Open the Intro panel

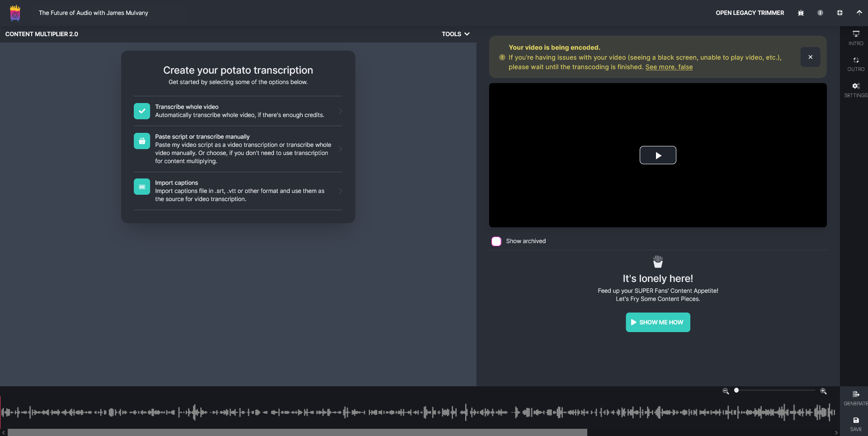(x=855, y=38)
